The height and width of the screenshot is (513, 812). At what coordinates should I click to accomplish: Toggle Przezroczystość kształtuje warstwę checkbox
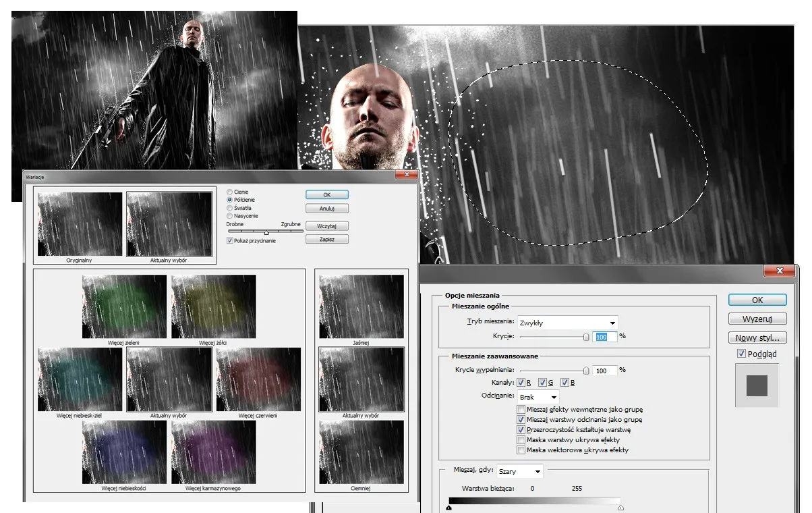click(521, 430)
